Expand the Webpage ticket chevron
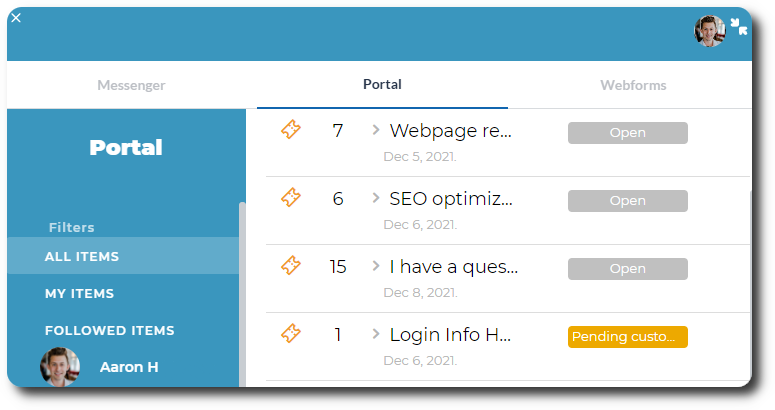 (376, 130)
